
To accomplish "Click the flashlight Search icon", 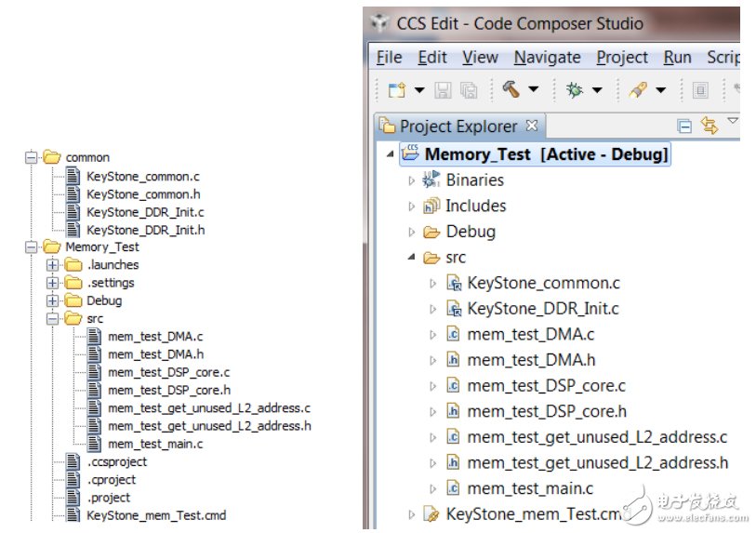I will (x=638, y=90).
